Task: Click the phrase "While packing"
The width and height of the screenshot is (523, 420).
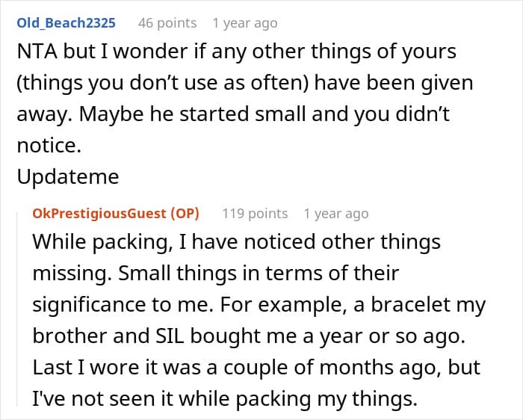Action: 83,243
